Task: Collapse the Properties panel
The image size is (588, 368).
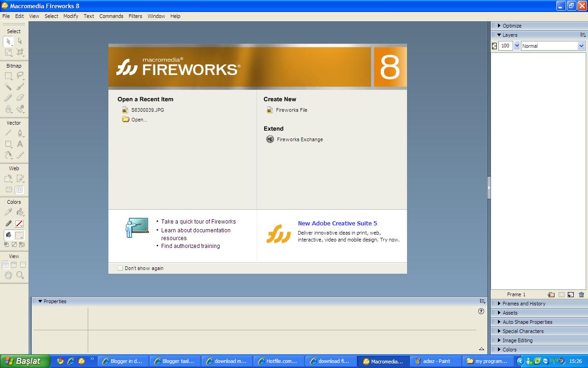Action: tap(40, 301)
